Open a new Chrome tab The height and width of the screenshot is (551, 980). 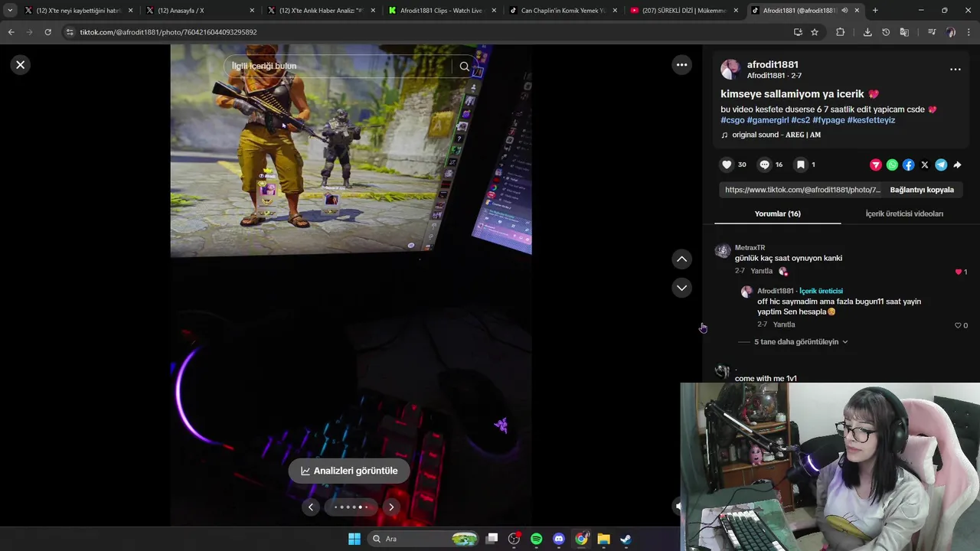click(x=875, y=11)
